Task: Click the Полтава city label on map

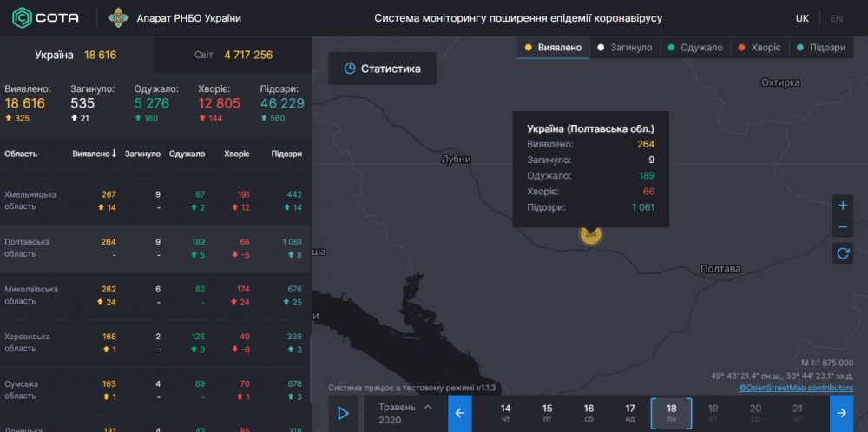Action: [720, 270]
